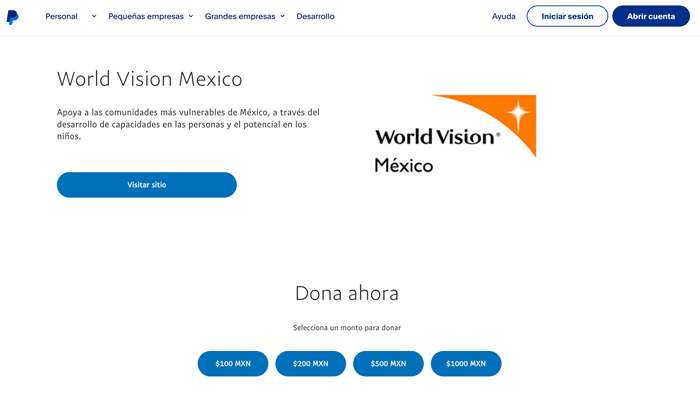Screen dimensions: 700x394
Task: Go to the Desarrollo section
Action: [315, 17]
